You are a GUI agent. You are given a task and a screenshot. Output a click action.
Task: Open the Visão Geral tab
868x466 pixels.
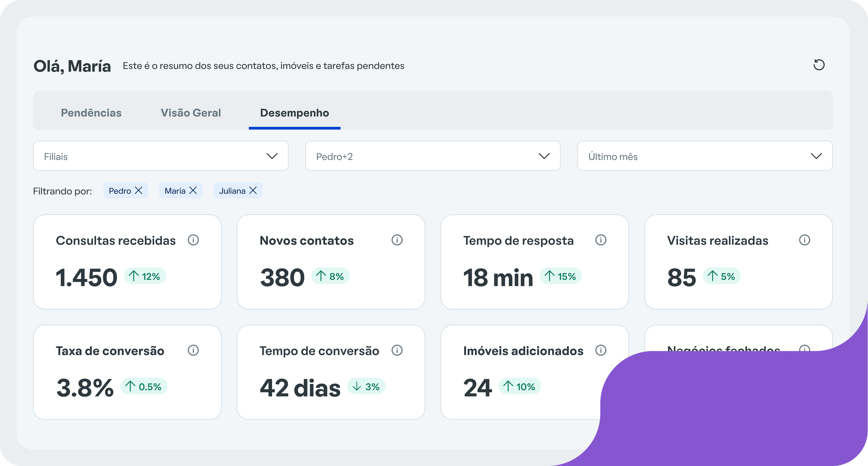pyautogui.click(x=191, y=113)
